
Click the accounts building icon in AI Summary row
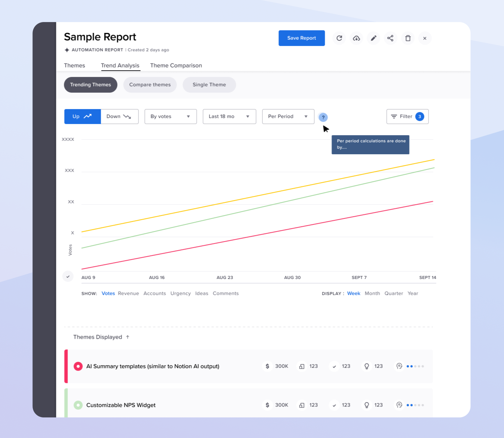tap(302, 366)
